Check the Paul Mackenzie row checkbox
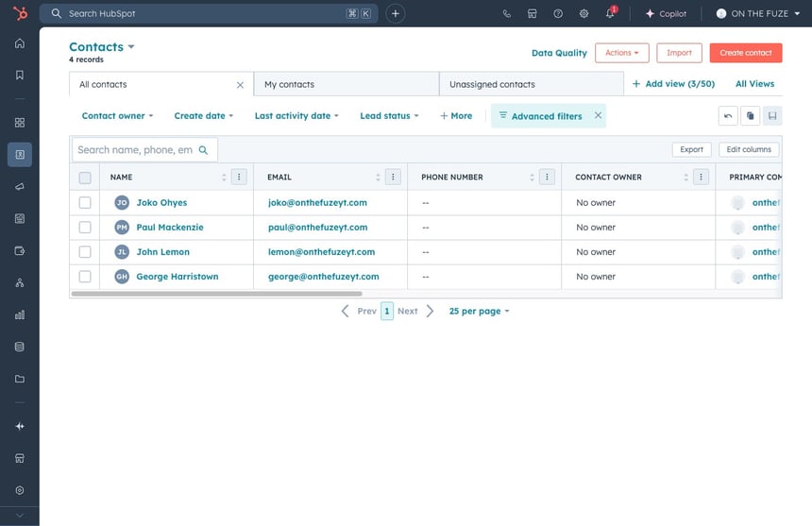This screenshot has height=526, width=812. coord(85,228)
